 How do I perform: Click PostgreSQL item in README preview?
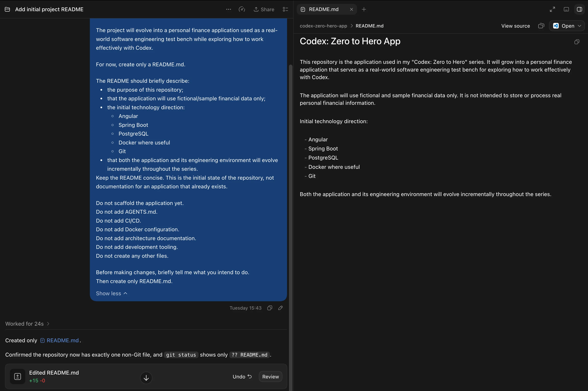pos(323,158)
